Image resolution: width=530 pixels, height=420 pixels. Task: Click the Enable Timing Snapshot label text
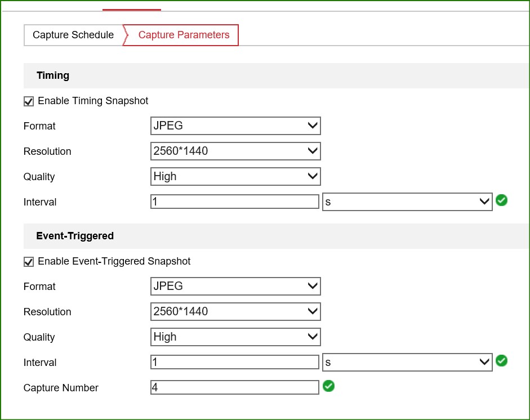[x=93, y=101]
